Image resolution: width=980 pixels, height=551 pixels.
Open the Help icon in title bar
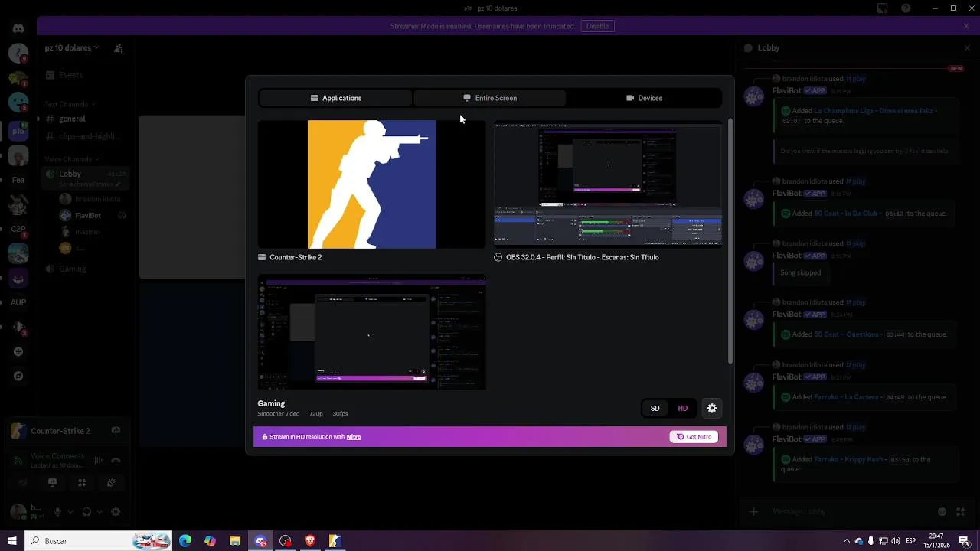point(906,8)
